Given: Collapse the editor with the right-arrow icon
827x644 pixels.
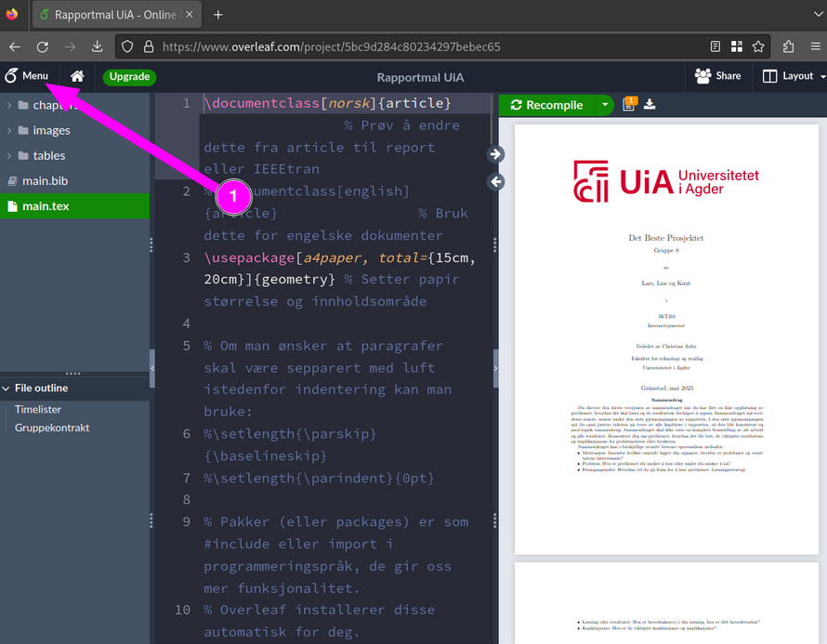Looking at the screenshot, I should click(495, 154).
